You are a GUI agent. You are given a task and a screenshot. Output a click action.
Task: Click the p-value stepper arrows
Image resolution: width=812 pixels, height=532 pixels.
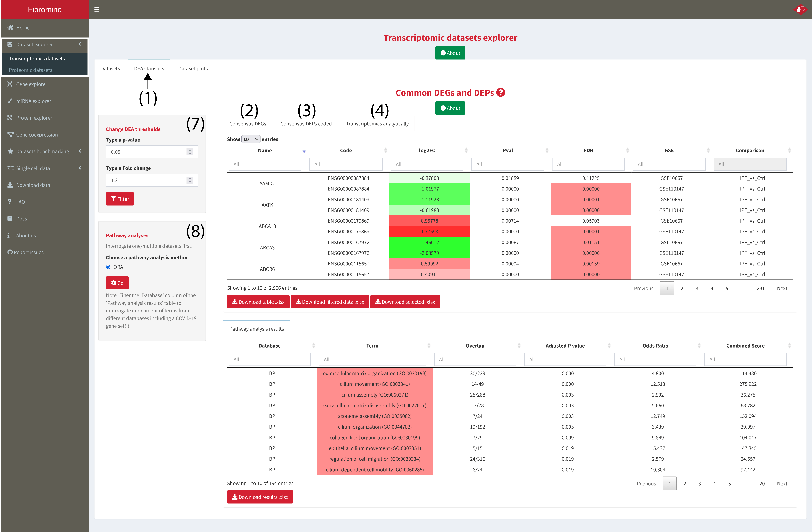coord(190,152)
